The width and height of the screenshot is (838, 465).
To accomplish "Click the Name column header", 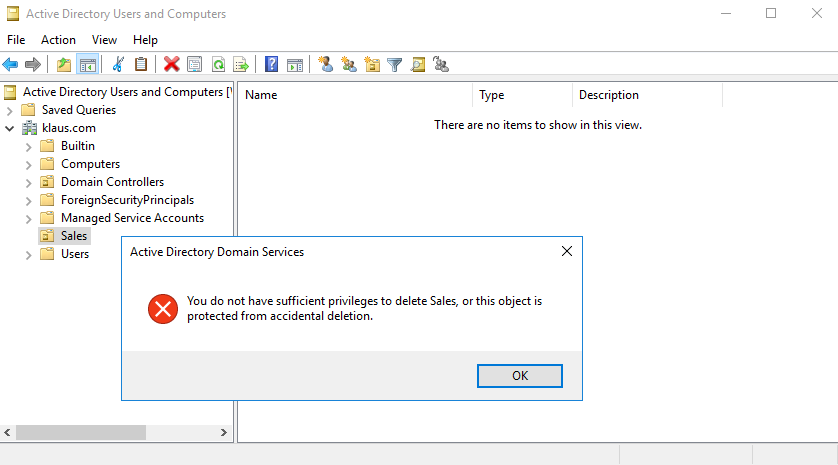I will click(262, 95).
